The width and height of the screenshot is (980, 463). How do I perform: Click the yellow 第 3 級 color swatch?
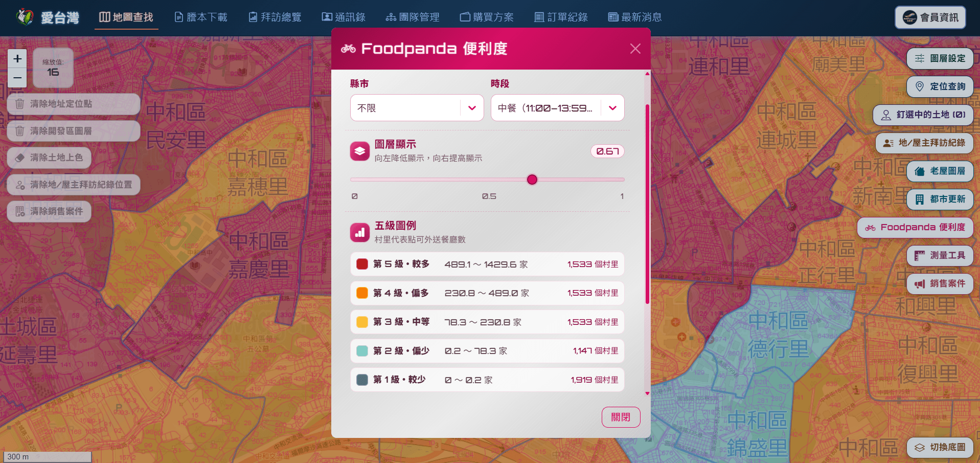(x=362, y=322)
